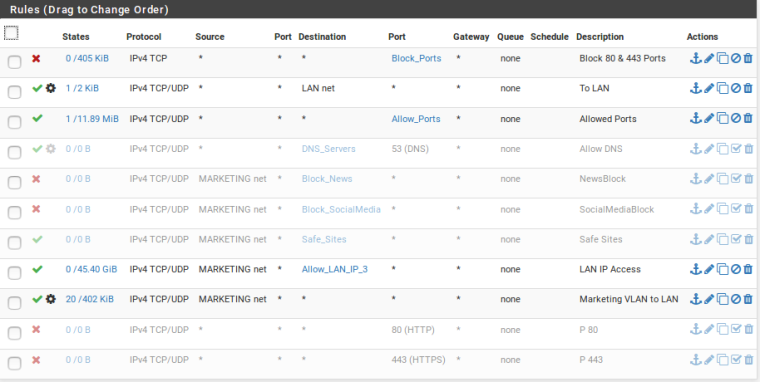Edit the Allow DNS rule
This screenshot has height=382, width=760.
pos(709,149)
